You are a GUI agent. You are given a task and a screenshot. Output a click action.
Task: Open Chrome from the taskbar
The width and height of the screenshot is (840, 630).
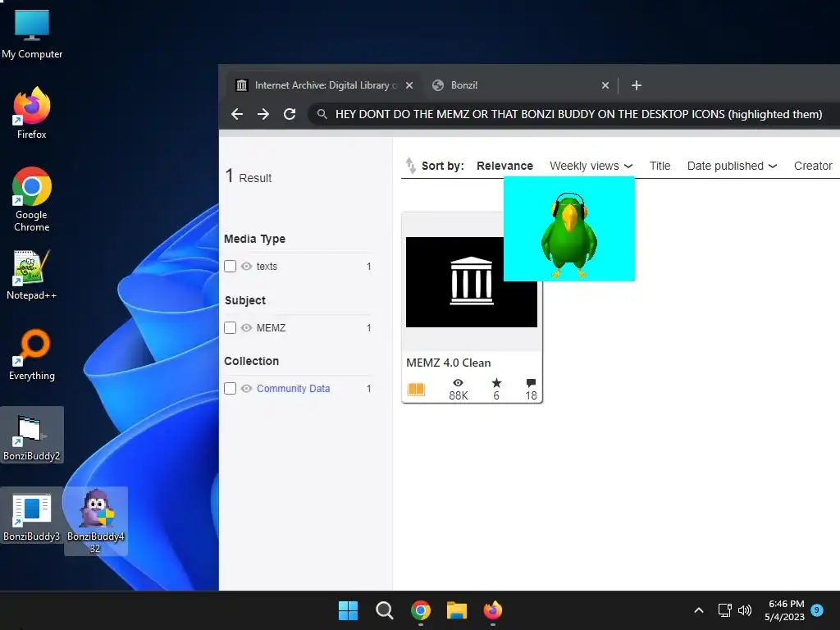[x=421, y=610]
